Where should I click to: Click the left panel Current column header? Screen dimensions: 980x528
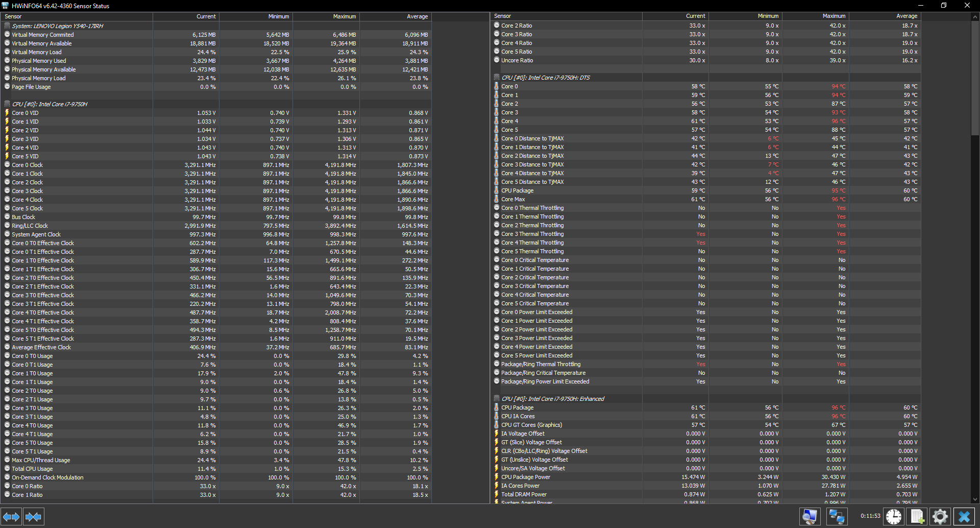click(x=186, y=16)
